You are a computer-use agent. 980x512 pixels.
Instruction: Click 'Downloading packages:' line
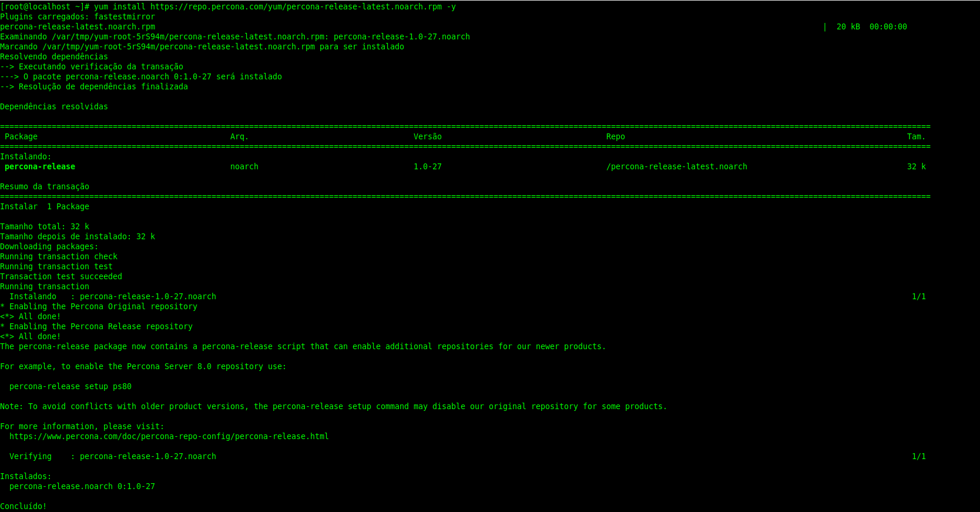[x=49, y=246]
